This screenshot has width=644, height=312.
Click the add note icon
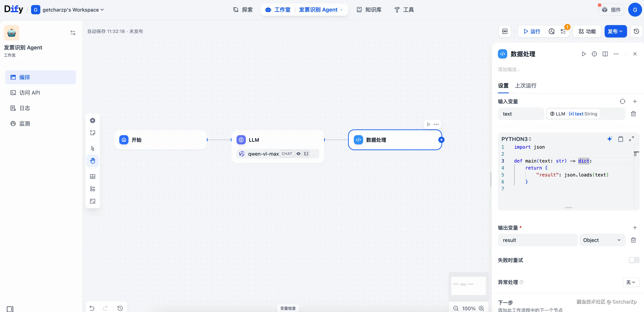[92, 133]
